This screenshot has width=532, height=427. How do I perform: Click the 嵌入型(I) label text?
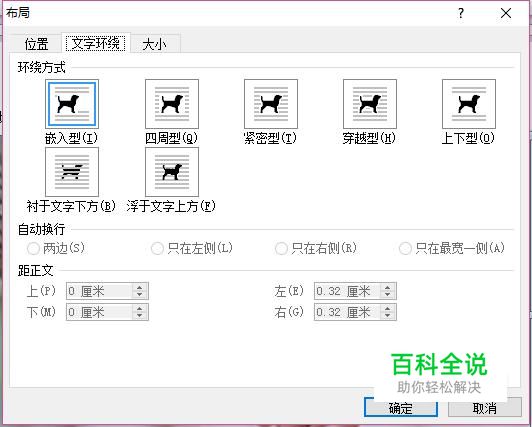pos(71,138)
